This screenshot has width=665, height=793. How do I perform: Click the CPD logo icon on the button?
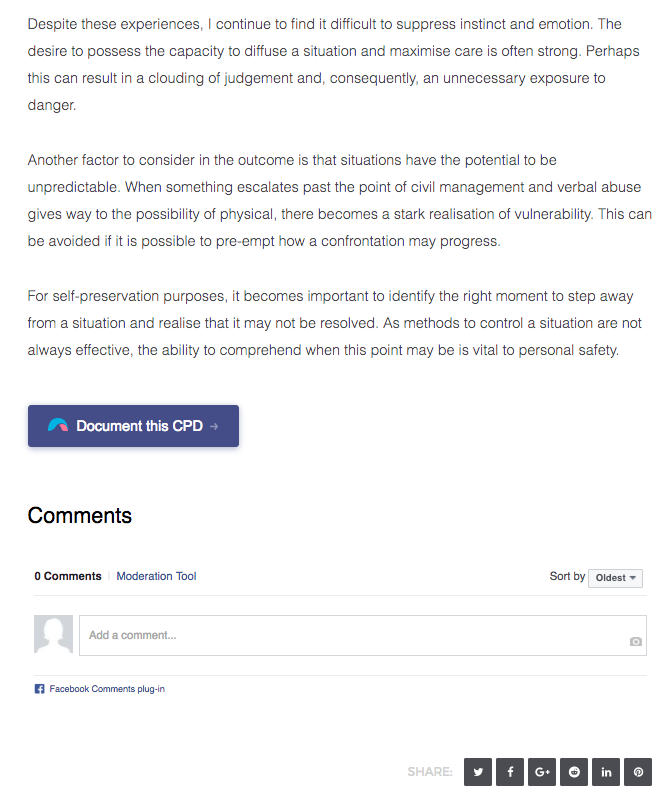pyautogui.click(x=58, y=425)
